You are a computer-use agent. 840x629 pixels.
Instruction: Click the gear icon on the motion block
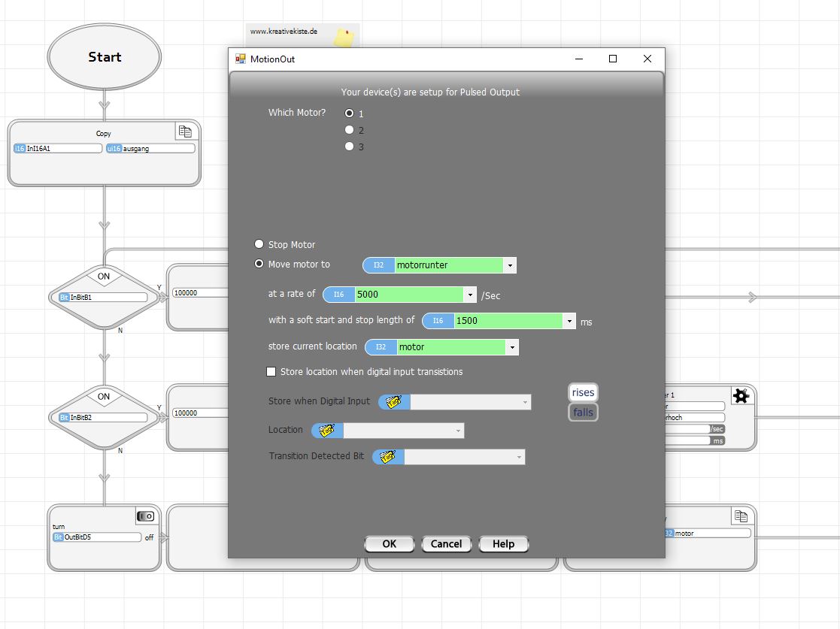pos(741,396)
